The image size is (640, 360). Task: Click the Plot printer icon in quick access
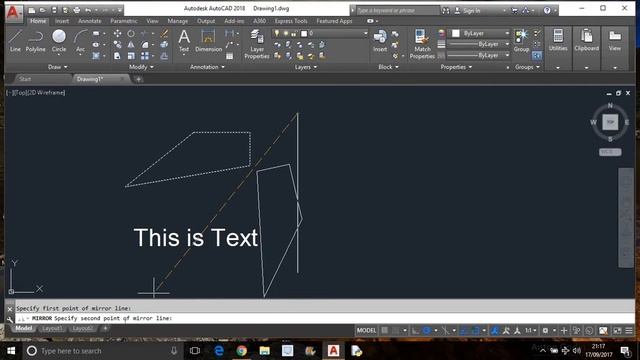[x=77, y=10]
